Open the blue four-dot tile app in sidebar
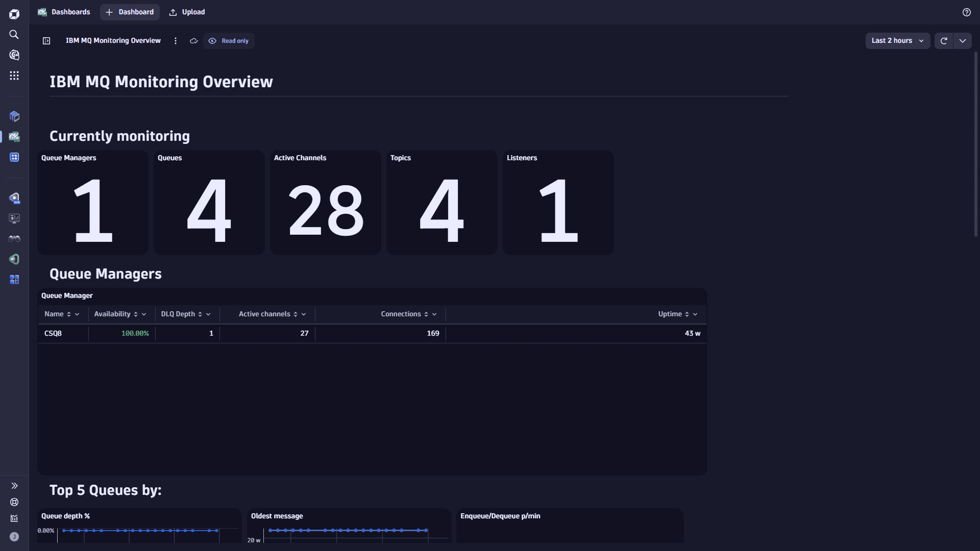The width and height of the screenshot is (980, 551). (x=14, y=157)
